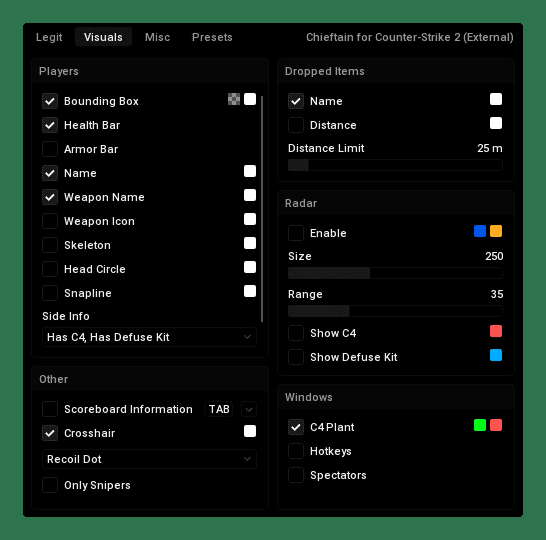Viewport: 546px width, 540px height.
Task: Click the checkered fill icon beside Bounding Box
Action: tap(234, 99)
